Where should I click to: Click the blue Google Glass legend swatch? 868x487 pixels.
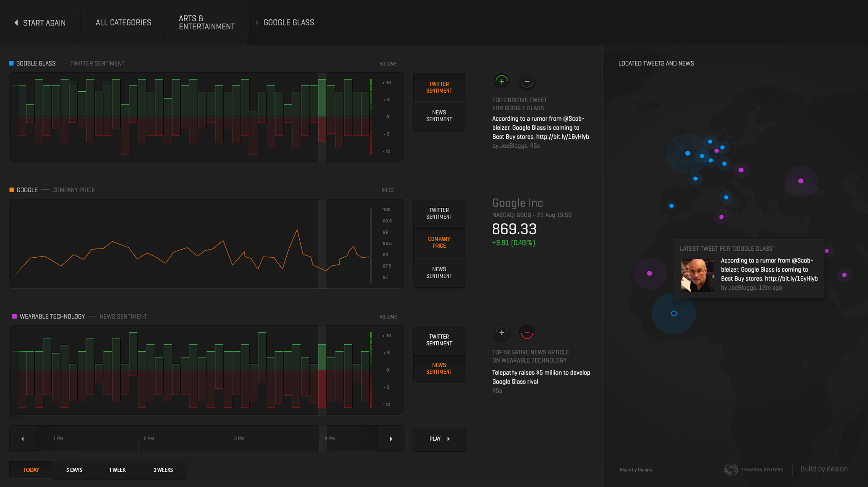(x=11, y=63)
